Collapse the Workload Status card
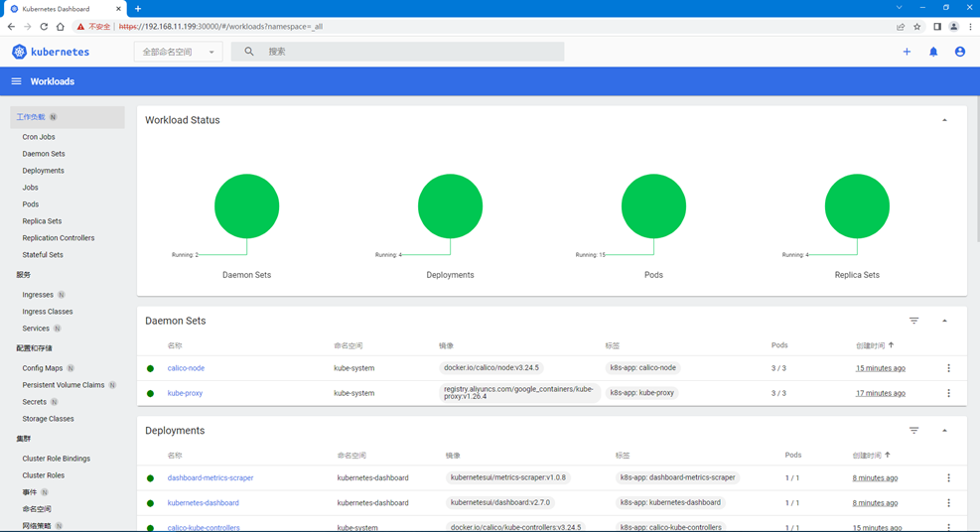Screen dimensions: 980x532 [944, 120]
